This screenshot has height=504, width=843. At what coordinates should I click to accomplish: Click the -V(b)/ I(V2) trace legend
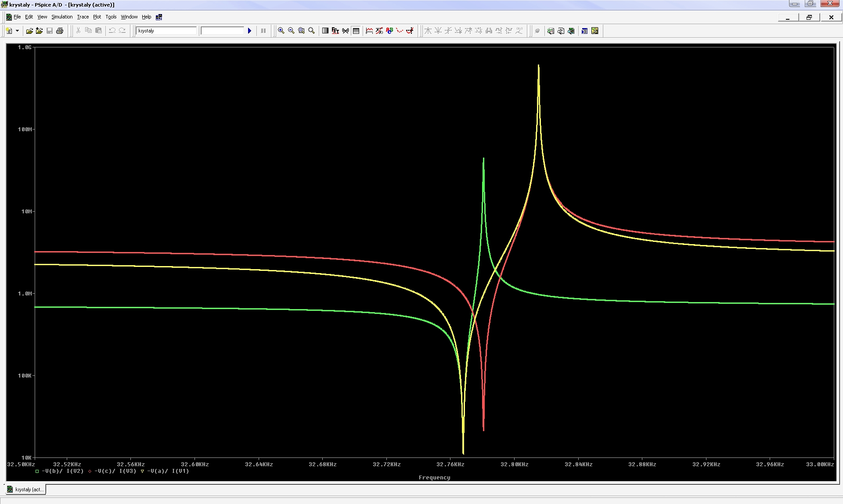click(x=62, y=471)
